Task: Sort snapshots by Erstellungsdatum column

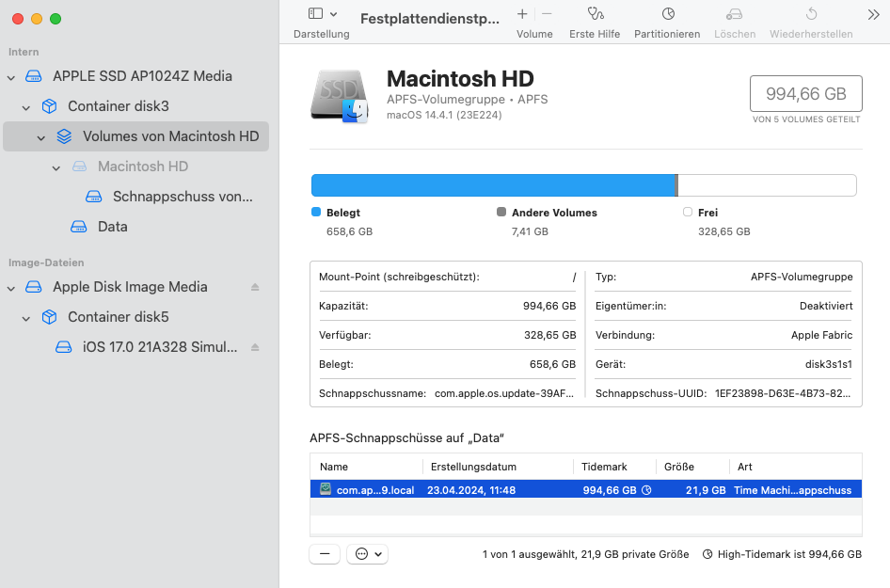Action: 498,467
